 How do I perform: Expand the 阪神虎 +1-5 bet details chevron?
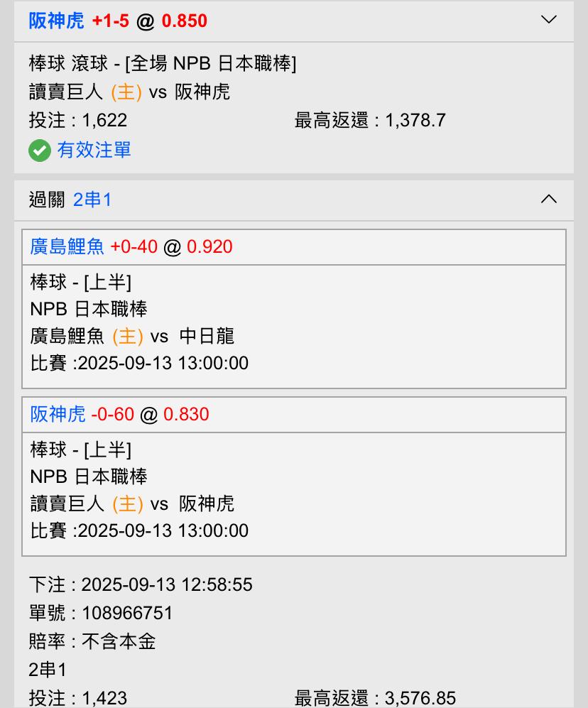(548, 20)
